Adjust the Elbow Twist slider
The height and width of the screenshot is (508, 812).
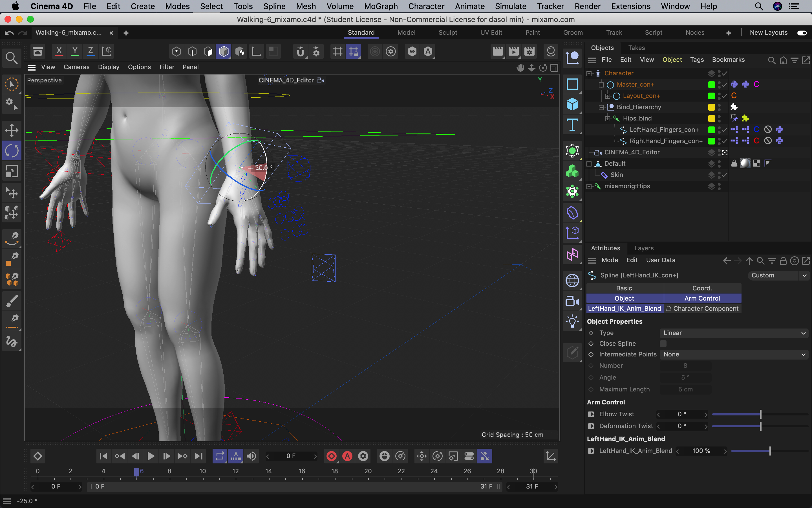[760, 414]
